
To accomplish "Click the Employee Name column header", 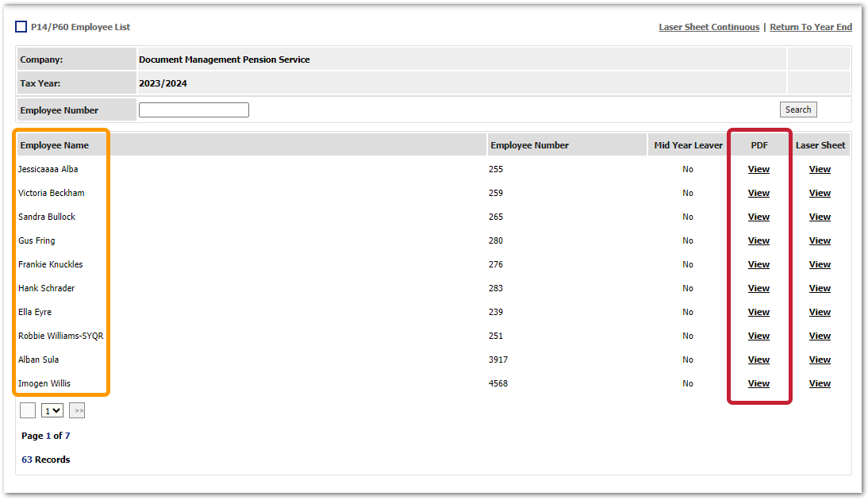I will [55, 145].
